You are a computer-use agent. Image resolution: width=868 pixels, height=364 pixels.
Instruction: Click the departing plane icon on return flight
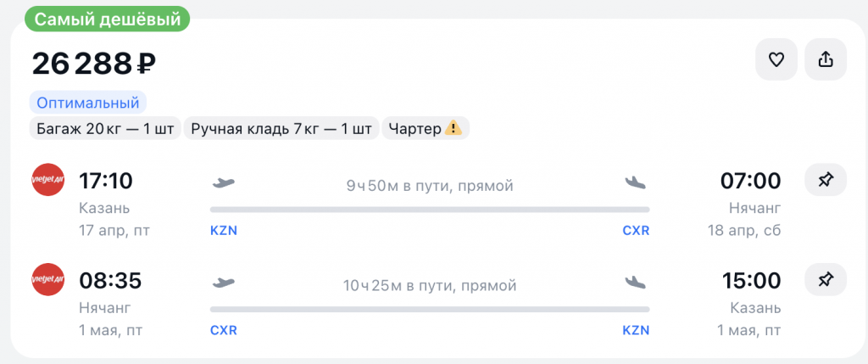223,282
